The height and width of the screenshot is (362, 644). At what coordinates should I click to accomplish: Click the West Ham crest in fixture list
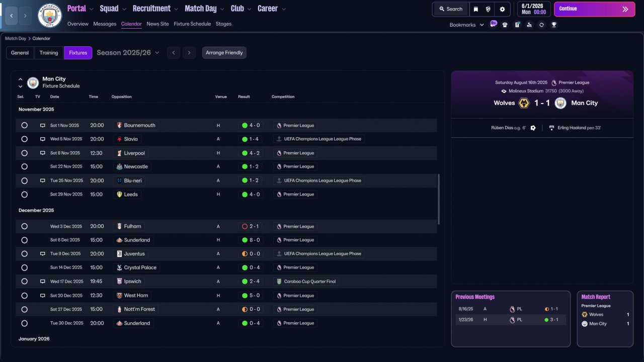[119, 296]
